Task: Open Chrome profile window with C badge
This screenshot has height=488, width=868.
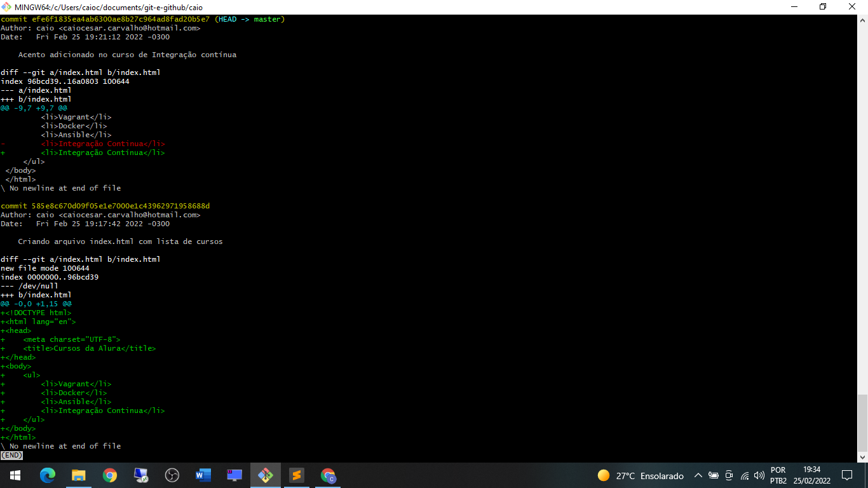Action: [x=328, y=475]
